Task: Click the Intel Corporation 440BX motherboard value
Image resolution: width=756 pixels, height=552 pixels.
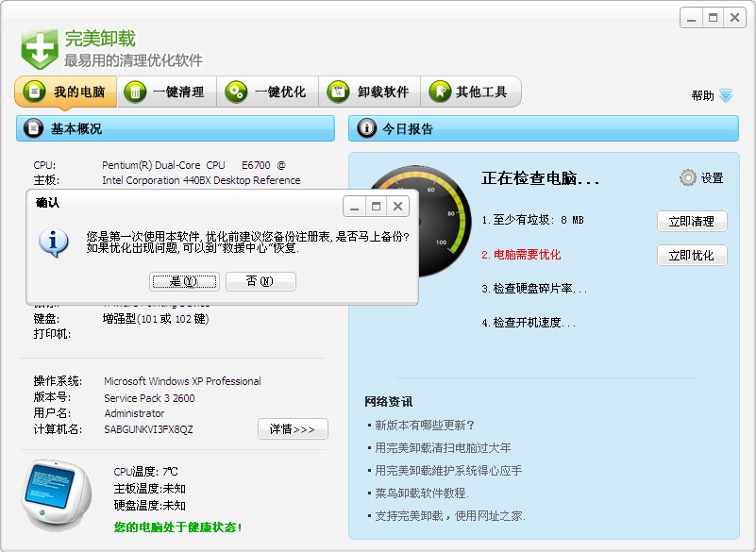Action: point(201,180)
